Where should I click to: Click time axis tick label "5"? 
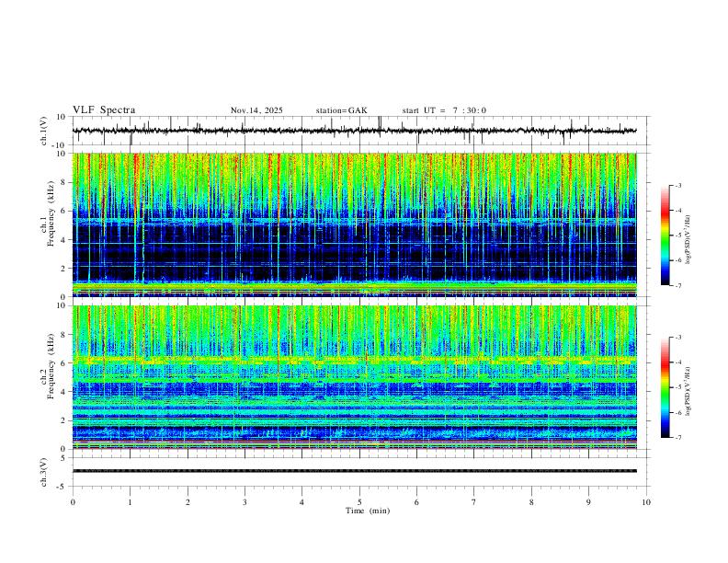point(359,502)
